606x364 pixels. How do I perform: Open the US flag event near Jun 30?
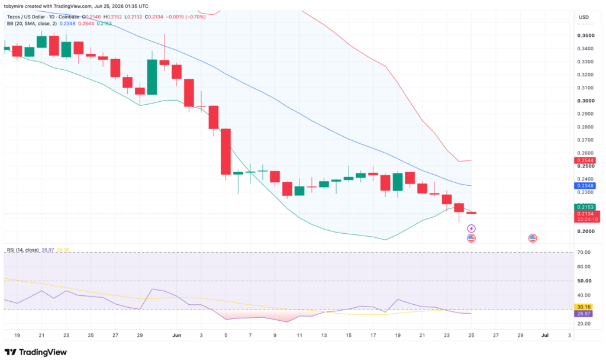click(533, 238)
